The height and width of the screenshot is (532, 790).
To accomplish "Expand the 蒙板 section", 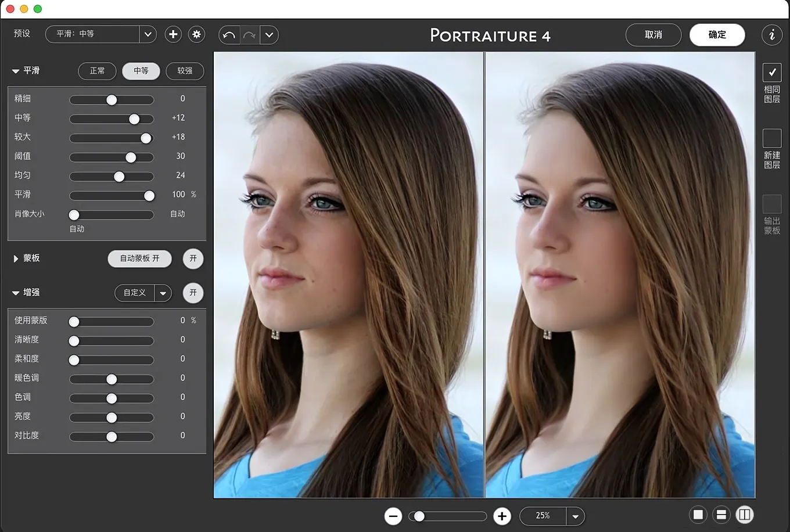I will pos(16,258).
